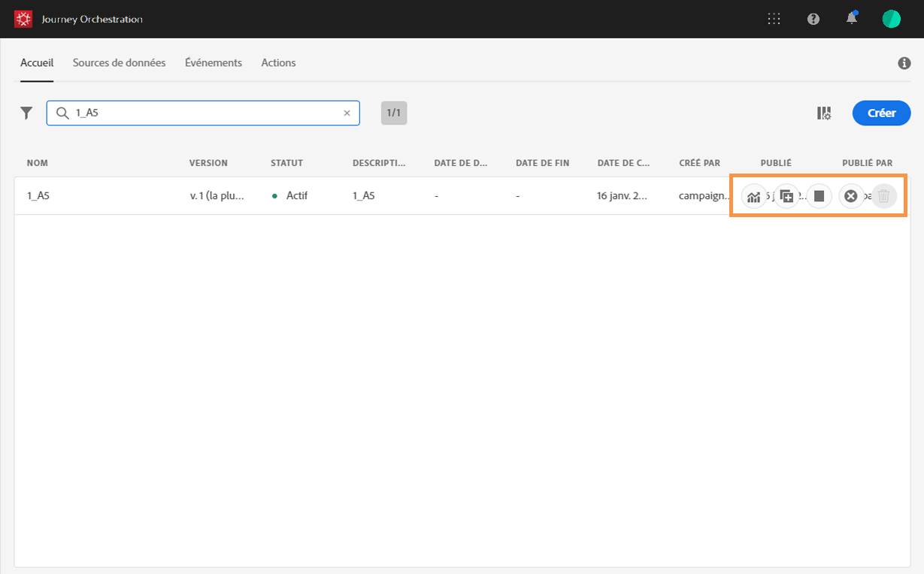This screenshot has height=574, width=924.
Task: Sort by the DESCRIPTI... column header
Action: pyautogui.click(x=379, y=163)
